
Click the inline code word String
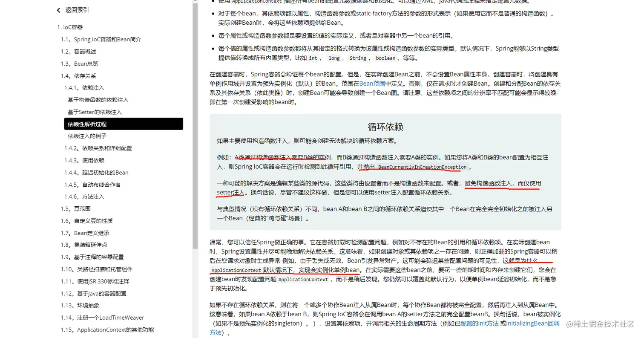[x=358, y=58]
